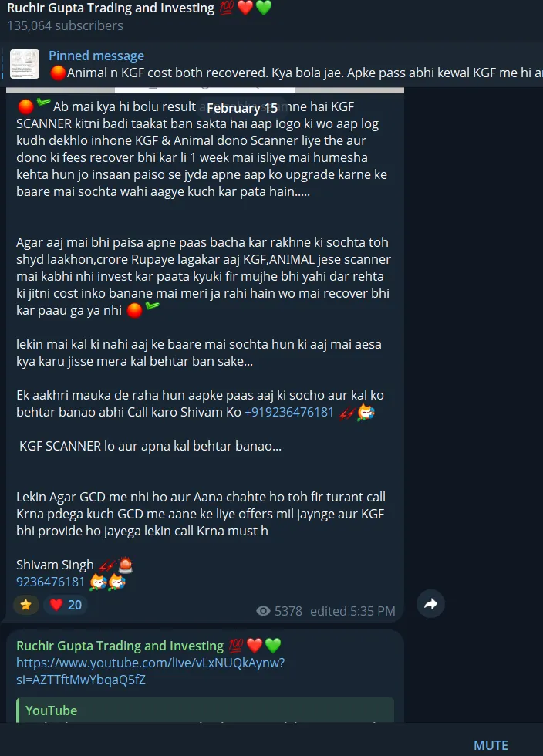Image resolution: width=543 pixels, height=756 pixels.
Task: Click the forward arrow share icon
Action: point(430,603)
